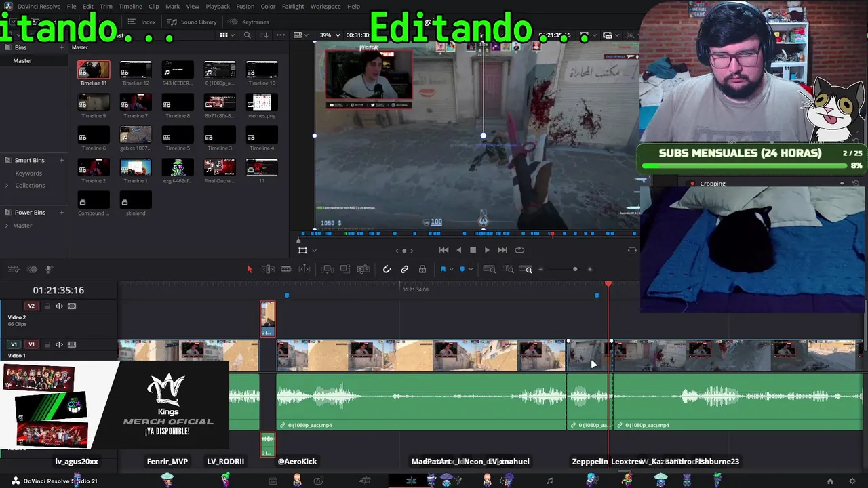The height and width of the screenshot is (488, 868).
Task: Open the Marker color dropdown arrow
Action: point(471,270)
